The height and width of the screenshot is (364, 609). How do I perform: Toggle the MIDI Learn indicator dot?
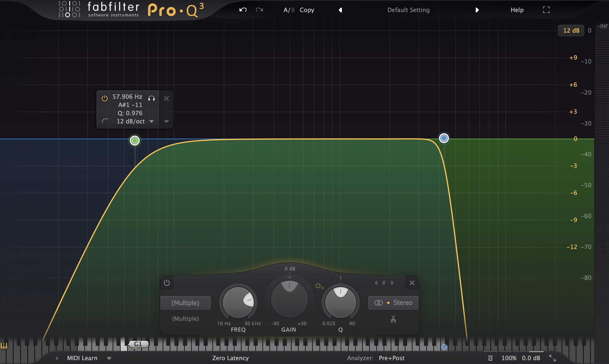click(x=57, y=358)
